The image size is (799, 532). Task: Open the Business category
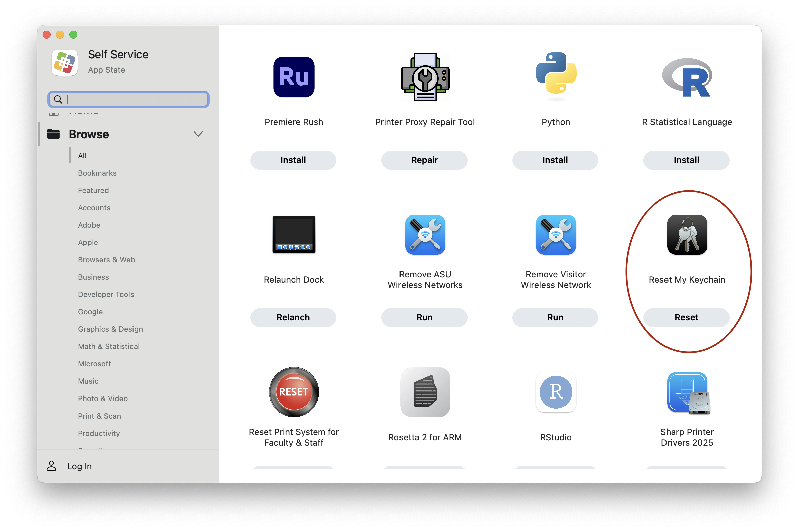tap(93, 277)
